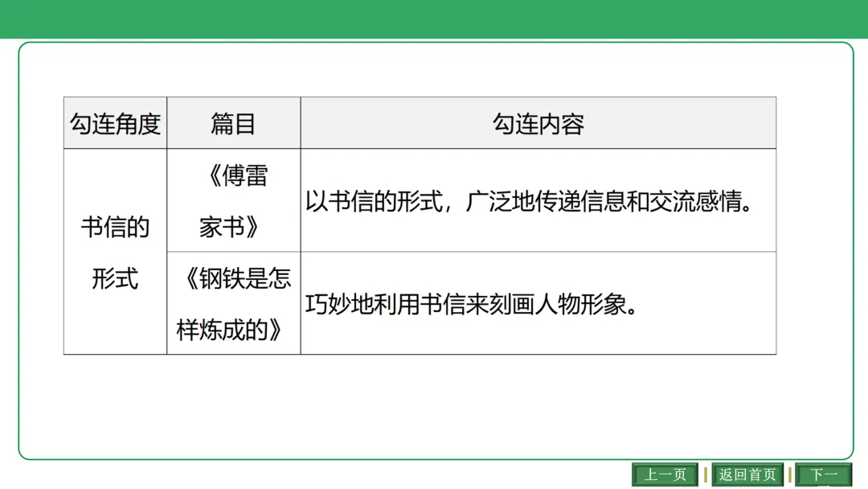Select the 勾连角度 header cell
Viewport: 868px width, 489px height.
[x=115, y=123]
